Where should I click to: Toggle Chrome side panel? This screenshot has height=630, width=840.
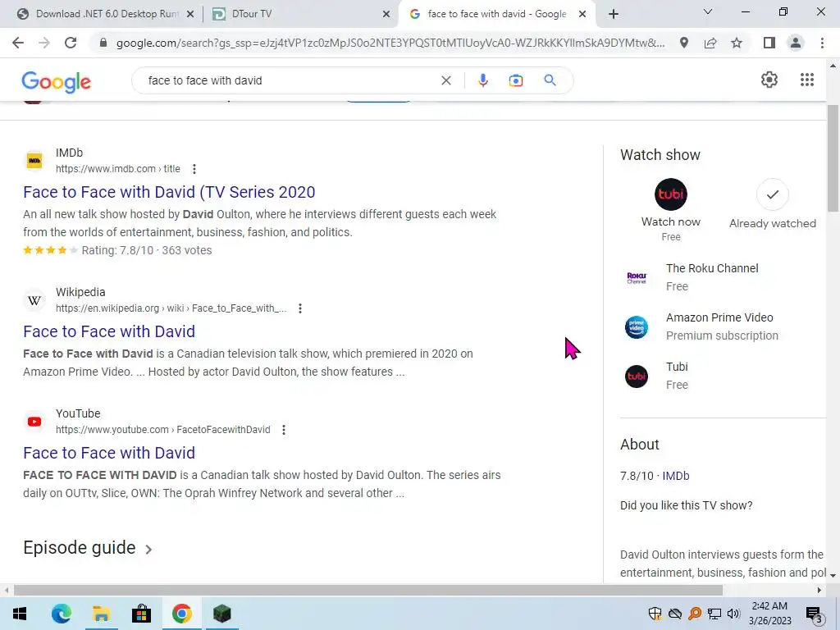click(x=769, y=43)
